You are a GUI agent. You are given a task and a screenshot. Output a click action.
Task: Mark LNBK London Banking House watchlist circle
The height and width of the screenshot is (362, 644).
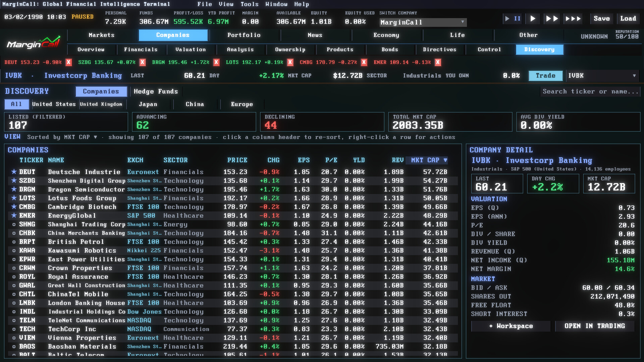[14, 303]
